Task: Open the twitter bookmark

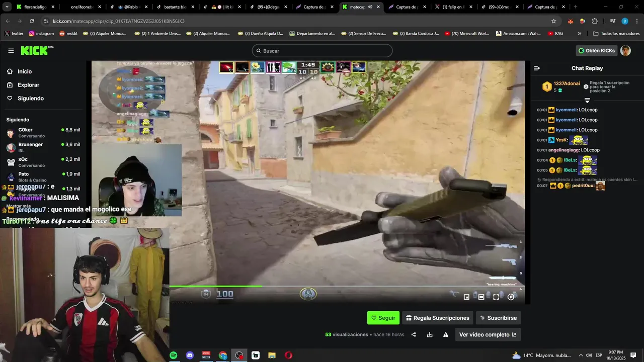Action: (14, 33)
